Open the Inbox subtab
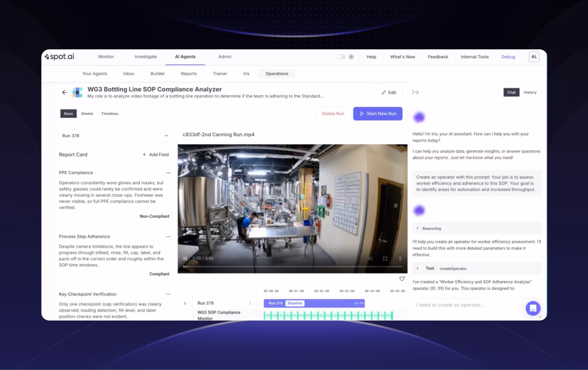 pos(129,74)
